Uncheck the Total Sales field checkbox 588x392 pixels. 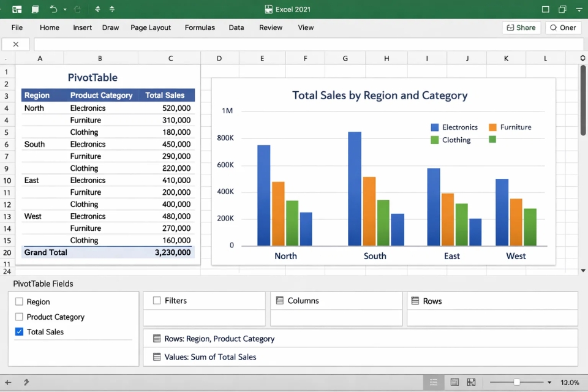(x=18, y=331)
